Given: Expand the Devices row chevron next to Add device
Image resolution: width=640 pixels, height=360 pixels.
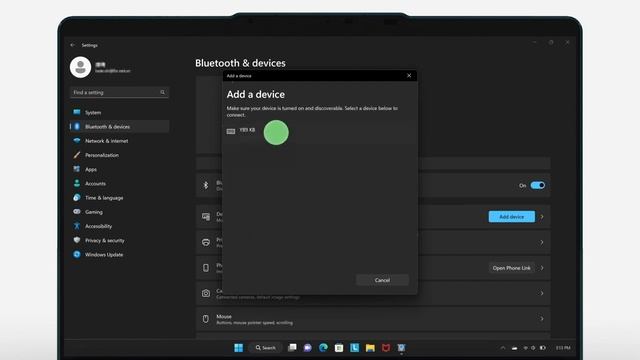Looking at the screenshot, I should pyautogui.click(x=542, y=217).
